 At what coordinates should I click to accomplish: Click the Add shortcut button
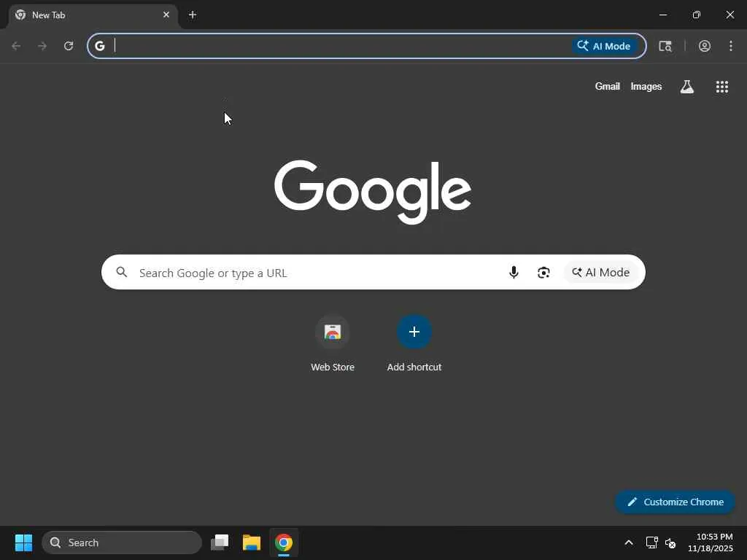pos(414,343)
